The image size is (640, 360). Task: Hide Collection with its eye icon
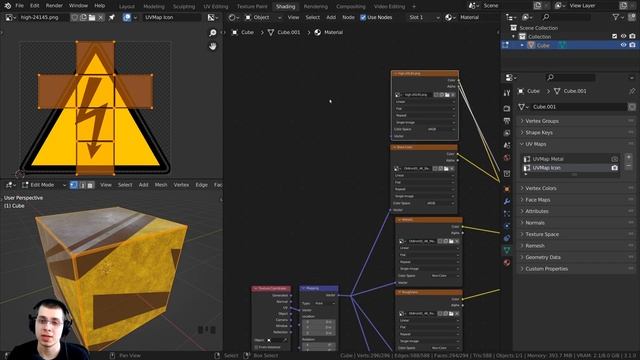coord(623,36)
